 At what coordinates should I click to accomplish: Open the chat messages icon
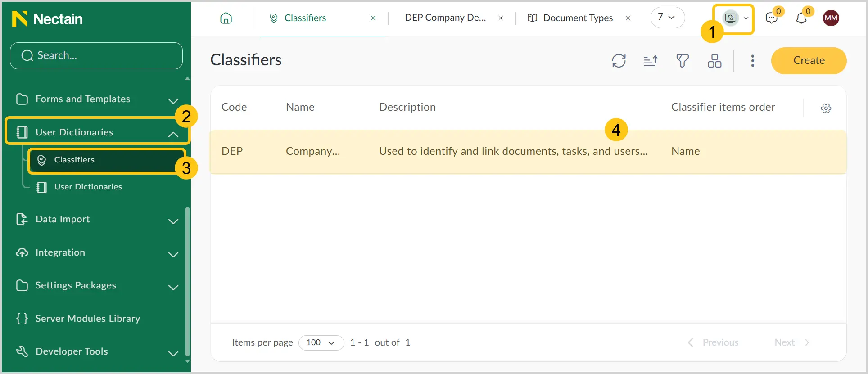772,18
